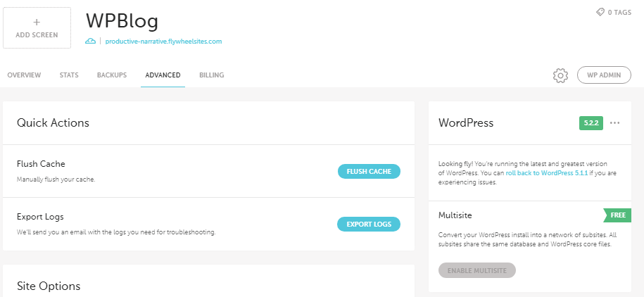Click 'Manually flush your cache.' description
The height and width of the screenshot is (297, 644).
click(x=56, y=179)
